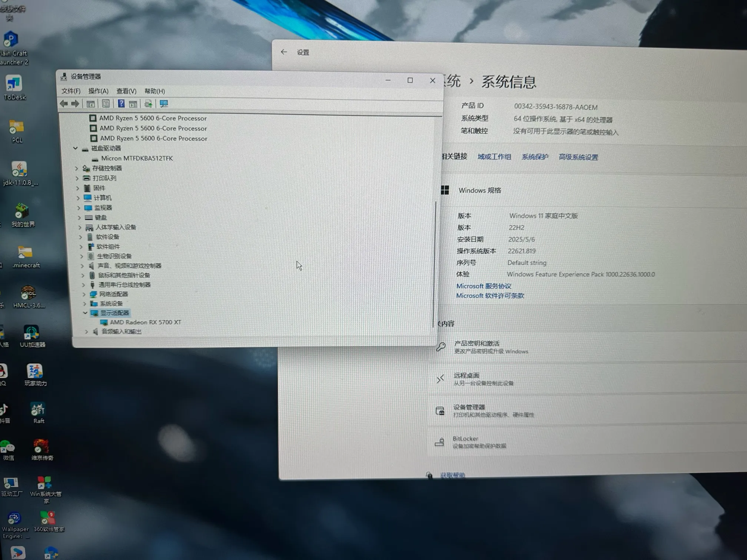Image resolution: width=747 pixels, height=560 pixels.
Task: Click the back arrow in Settings window
Action: pos(284,52)
